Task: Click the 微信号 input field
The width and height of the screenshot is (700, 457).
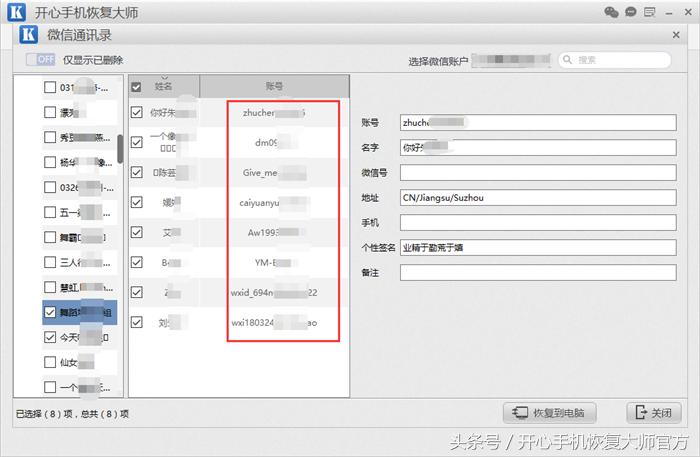Action: 538,173
